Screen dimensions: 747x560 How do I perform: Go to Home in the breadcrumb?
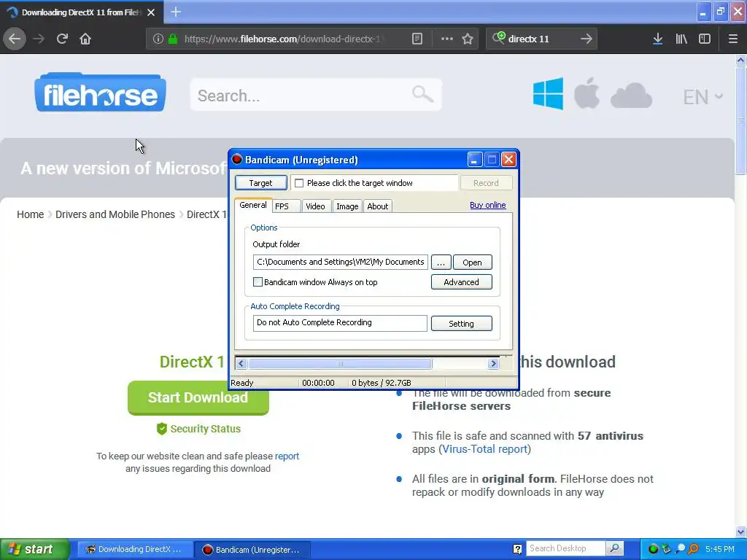[x=30, y=214]
